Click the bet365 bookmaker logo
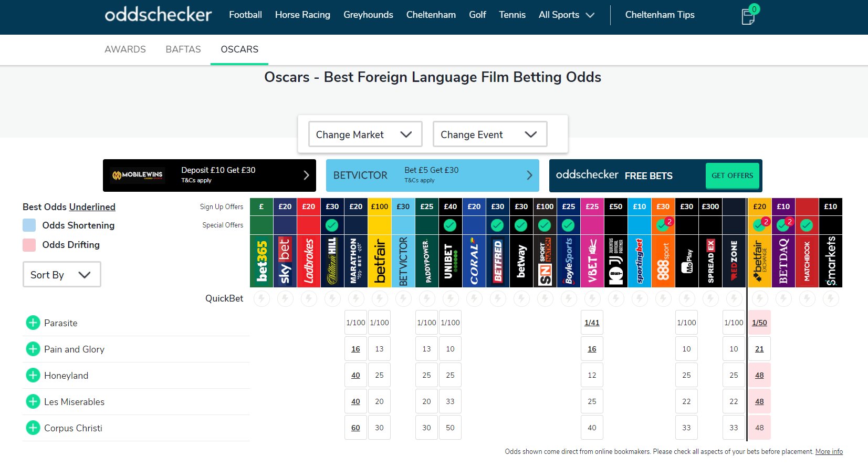Image resolution: width=868 pixels, height=466 pixels. 262,261
